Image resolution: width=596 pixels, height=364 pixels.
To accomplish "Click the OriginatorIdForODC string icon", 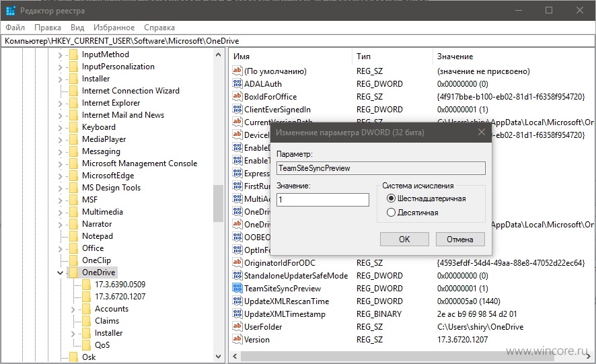I will (x=237, y=262).
